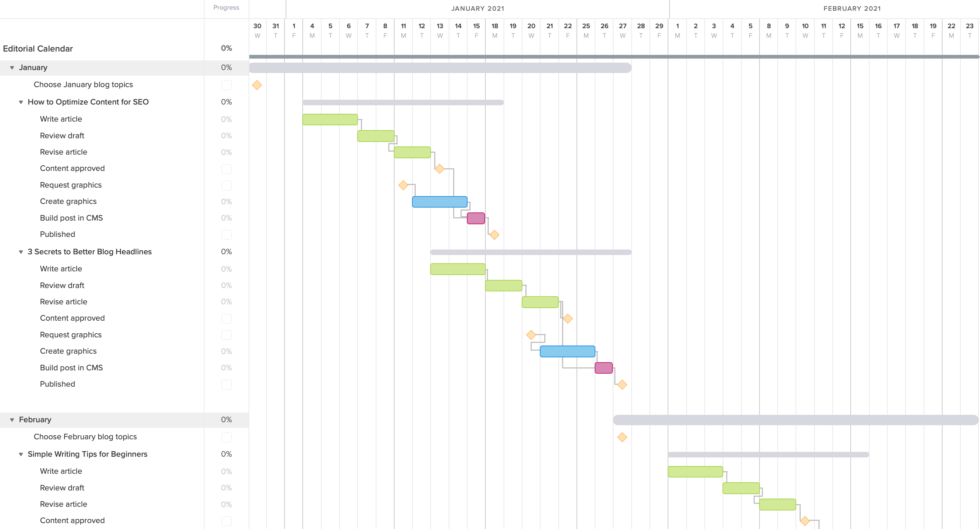980x529 pixels.
Task: Click Blog Headlines Content approved milestone
Action: tap(568, 318)
